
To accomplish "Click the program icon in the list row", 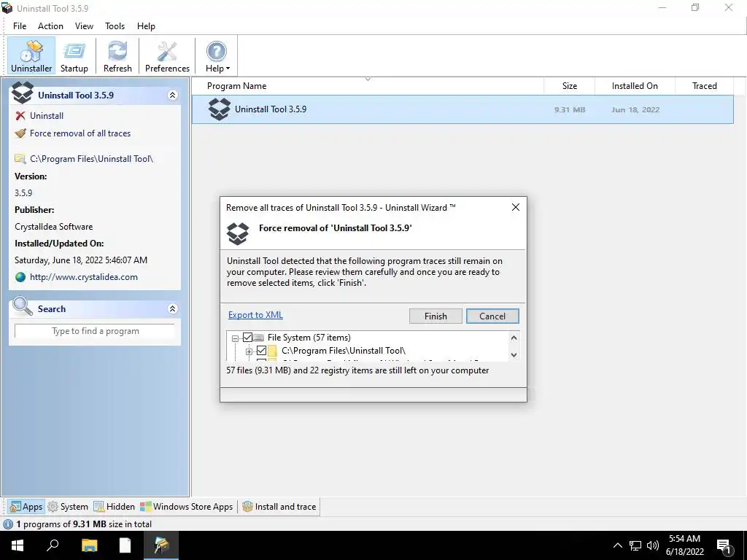I will tap(219, 109).
